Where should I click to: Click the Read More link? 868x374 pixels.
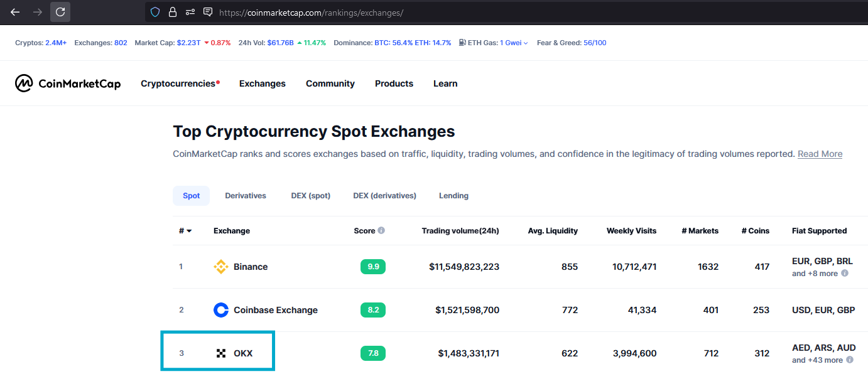(820, 154)
